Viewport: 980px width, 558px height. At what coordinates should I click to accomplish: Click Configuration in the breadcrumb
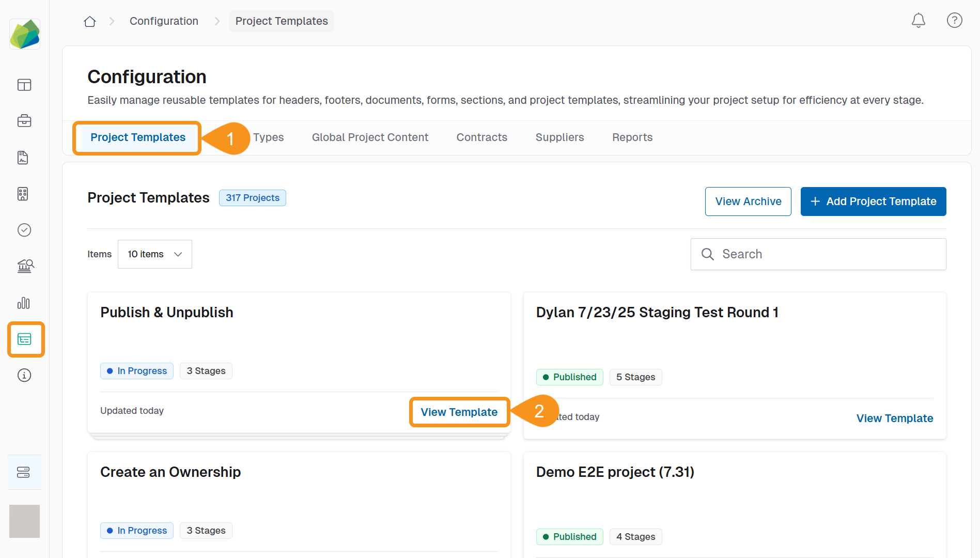[164, 21]
